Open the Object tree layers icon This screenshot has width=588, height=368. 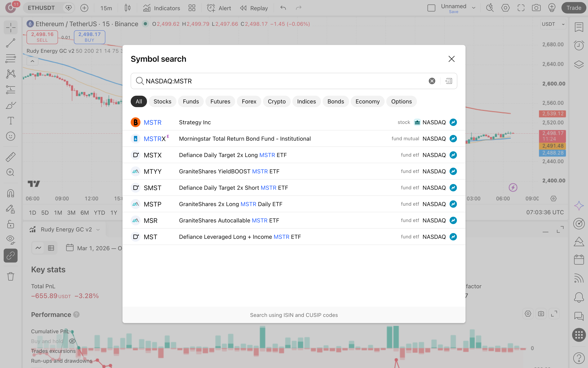point(579,64)
